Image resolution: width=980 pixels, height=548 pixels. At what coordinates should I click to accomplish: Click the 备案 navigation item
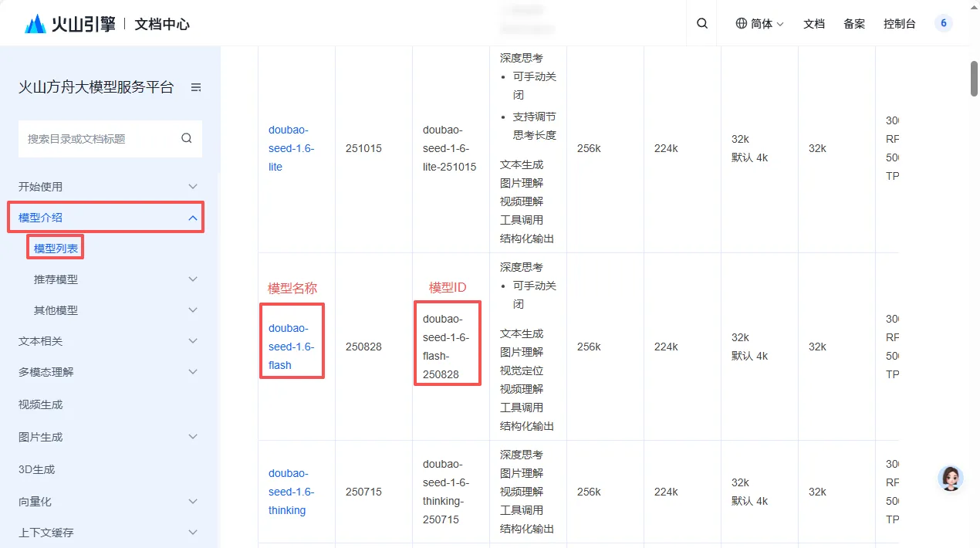(x=853, y=23)
